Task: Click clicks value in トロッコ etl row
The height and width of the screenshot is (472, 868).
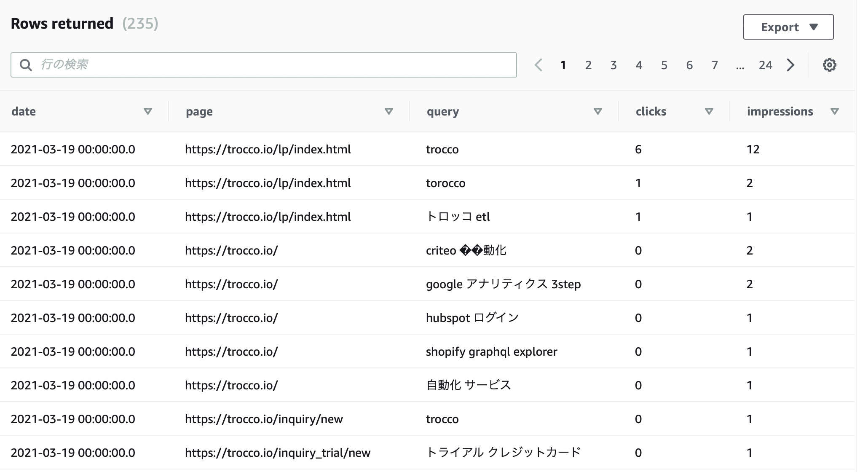Action: click(x=638, y=217)
